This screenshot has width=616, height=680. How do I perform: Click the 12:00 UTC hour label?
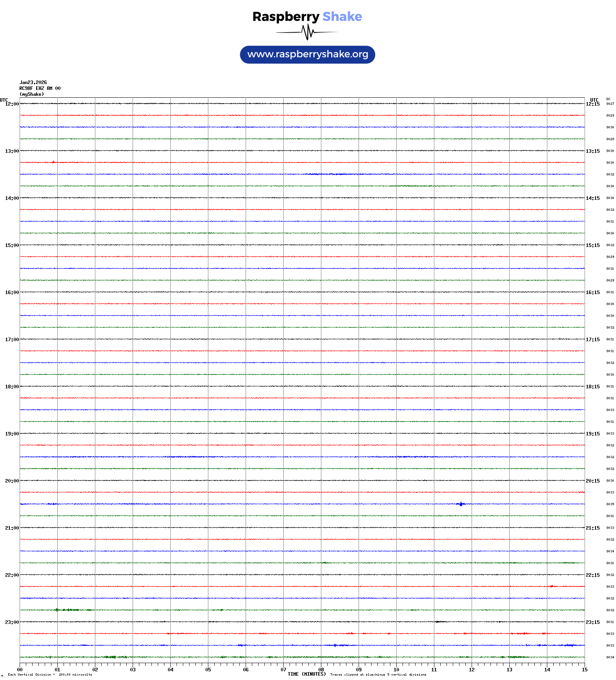(12, 104)
